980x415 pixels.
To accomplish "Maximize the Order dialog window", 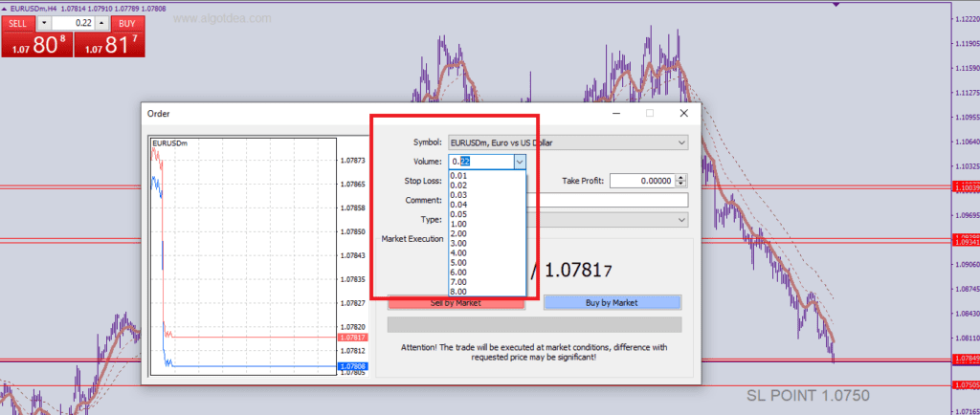I will click(x=650, y=113).
